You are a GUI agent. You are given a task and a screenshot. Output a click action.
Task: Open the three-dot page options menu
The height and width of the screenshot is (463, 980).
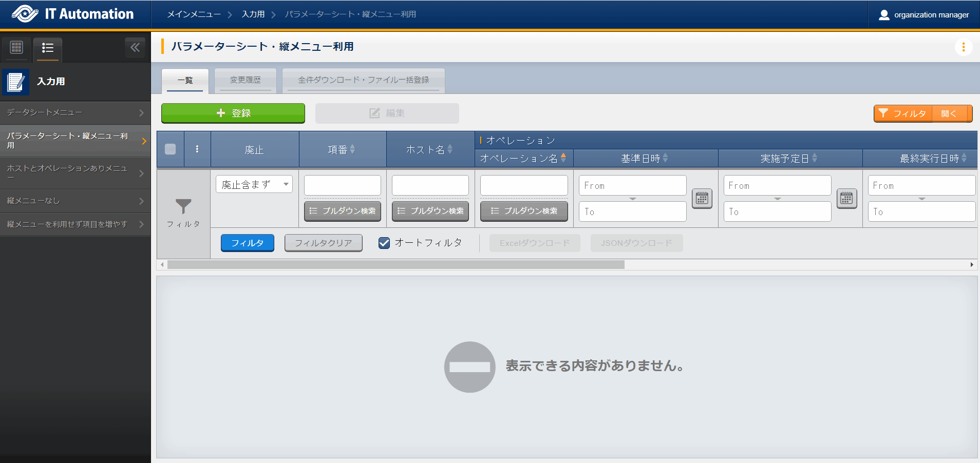[x=963, y=47]
